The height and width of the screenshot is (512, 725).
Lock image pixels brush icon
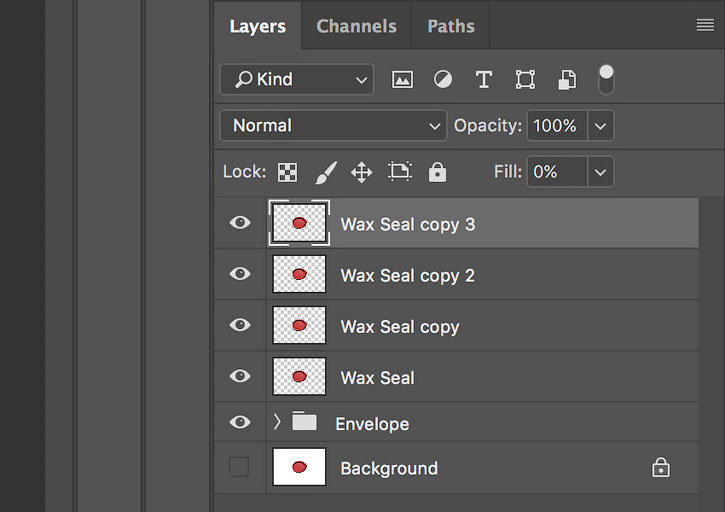click(x=326, y=172)
